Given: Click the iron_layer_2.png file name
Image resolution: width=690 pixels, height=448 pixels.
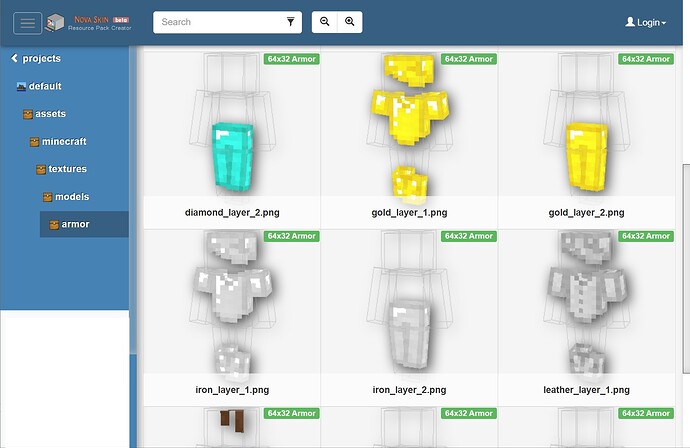Looking at the screenshot, I should [x=409, y=390].
